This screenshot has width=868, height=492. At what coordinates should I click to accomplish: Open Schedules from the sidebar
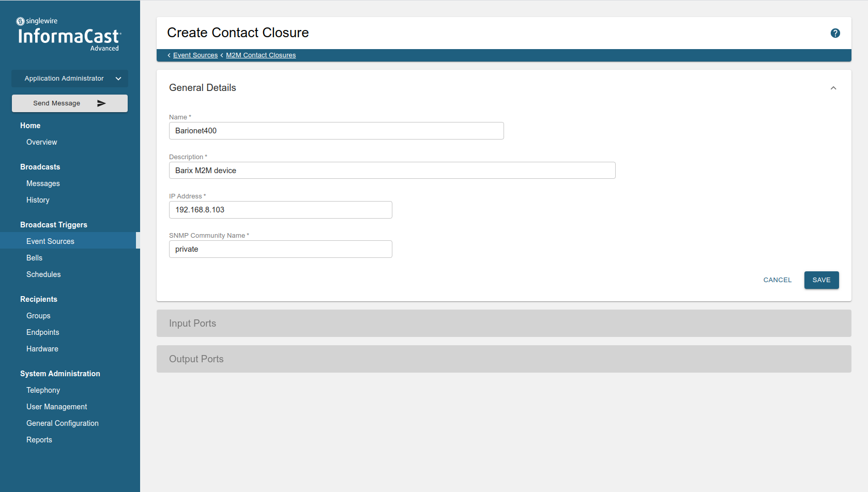43,274
